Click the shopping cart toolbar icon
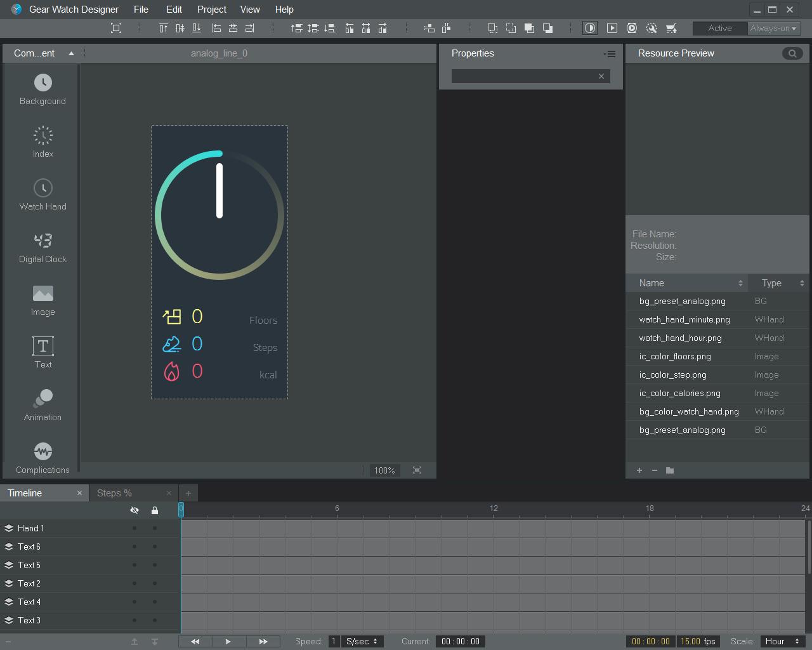The image size is (812, 650). click(x=671, y=28)
